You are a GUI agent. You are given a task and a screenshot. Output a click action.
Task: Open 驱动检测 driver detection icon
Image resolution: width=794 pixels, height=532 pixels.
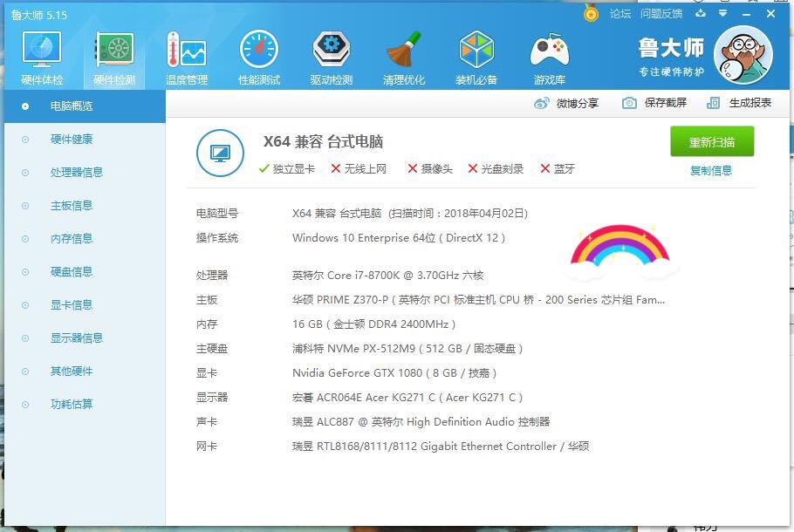(332, 49)
